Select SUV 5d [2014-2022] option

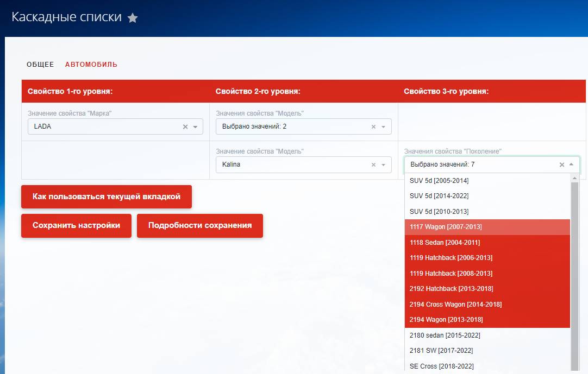pos(487,196)
